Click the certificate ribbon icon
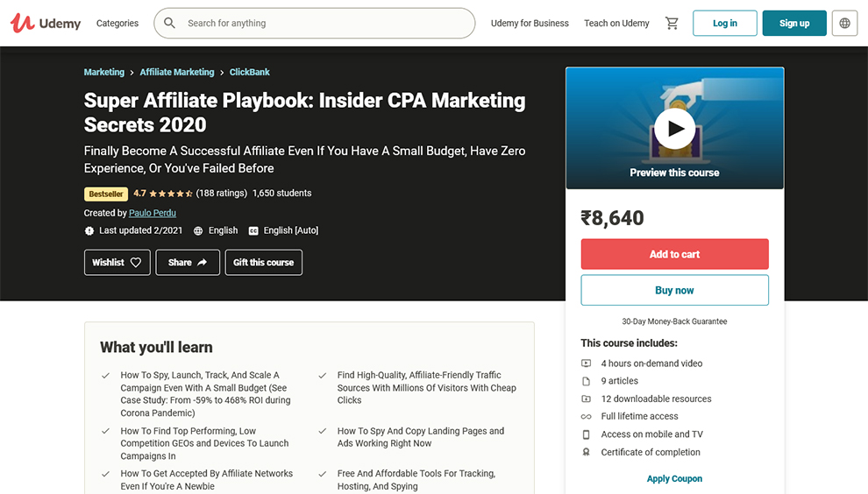868x494 pixels. 586,452
